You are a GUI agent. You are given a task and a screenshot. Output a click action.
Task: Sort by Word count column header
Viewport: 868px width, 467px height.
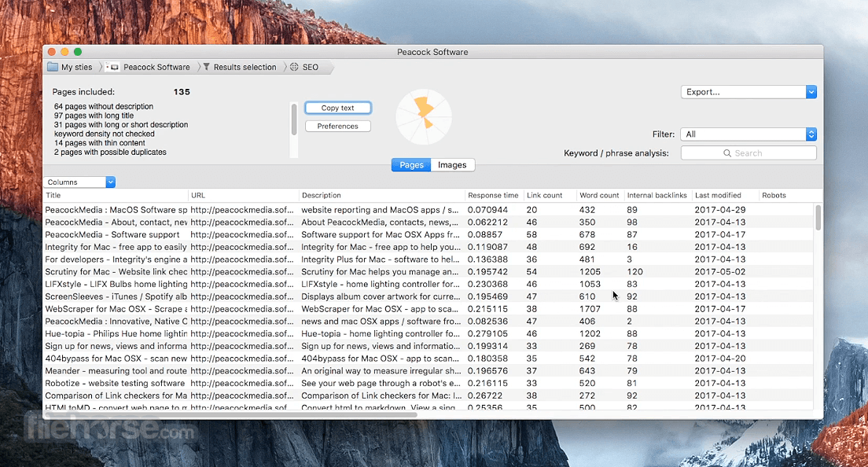click(x=599, y=195)
